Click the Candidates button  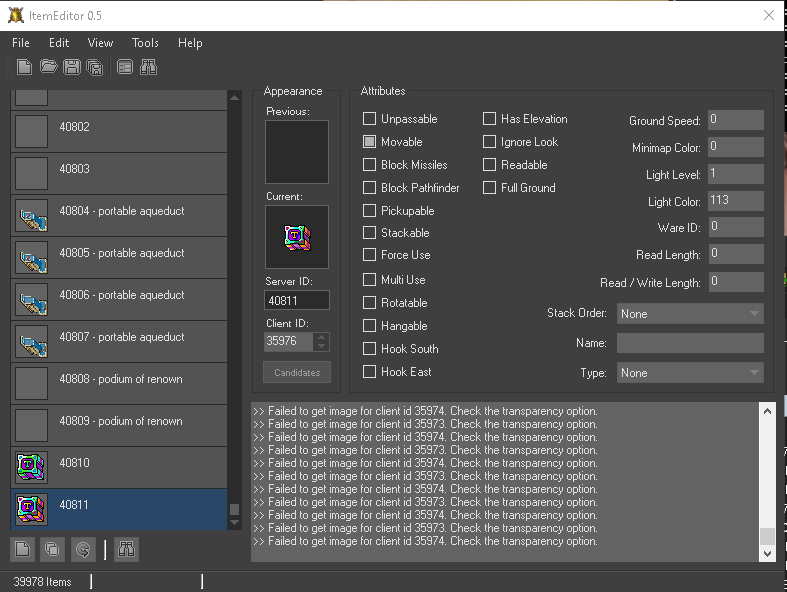tap(297, 373)
